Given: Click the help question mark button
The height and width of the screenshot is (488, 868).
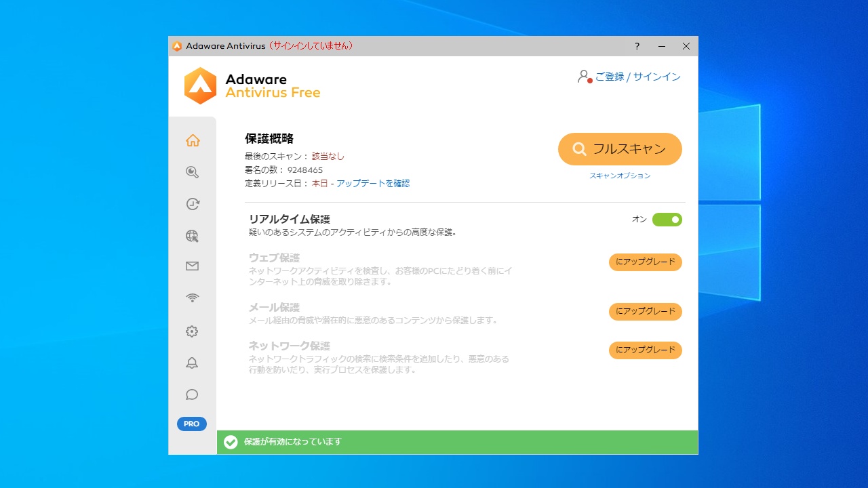Looking at the screenshot, I should click(x=637, y=46).
